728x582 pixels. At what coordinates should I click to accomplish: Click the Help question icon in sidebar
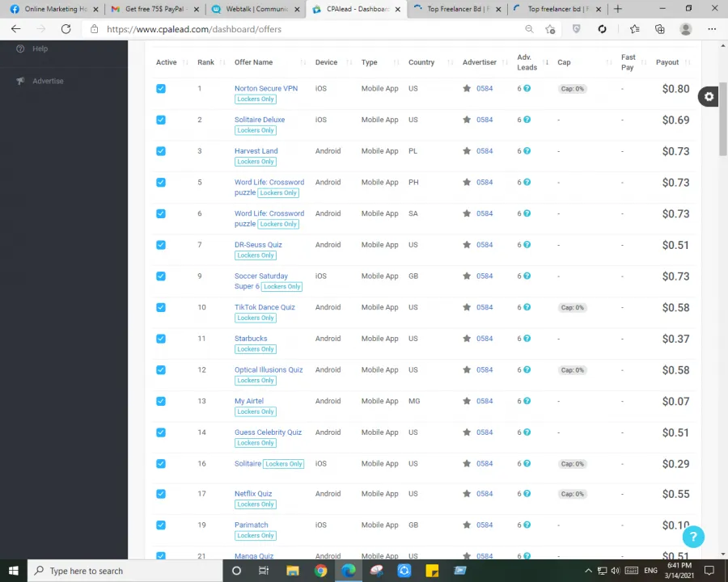(20, 48)
